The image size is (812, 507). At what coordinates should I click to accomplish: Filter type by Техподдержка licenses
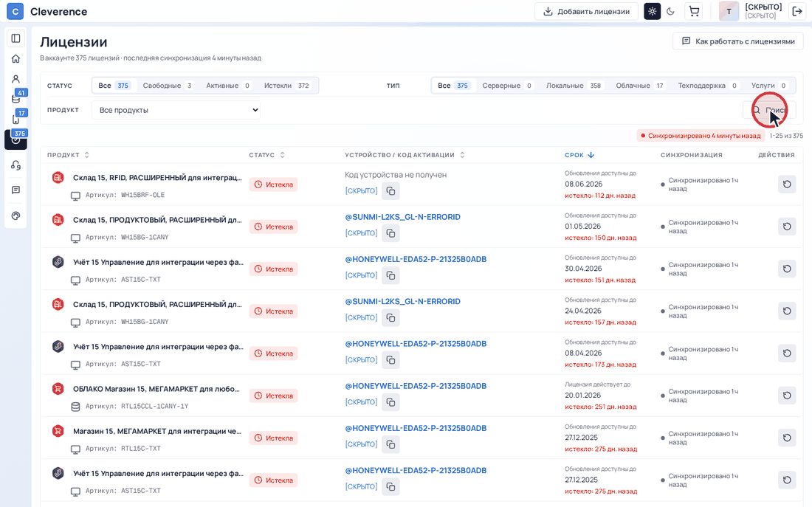click(707, 86)
